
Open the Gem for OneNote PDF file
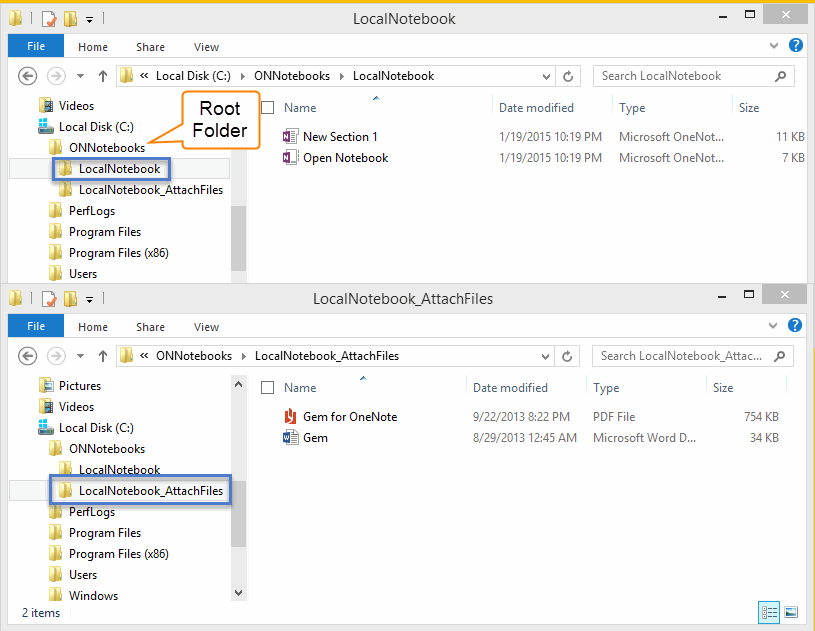click(x=350, y=417)
